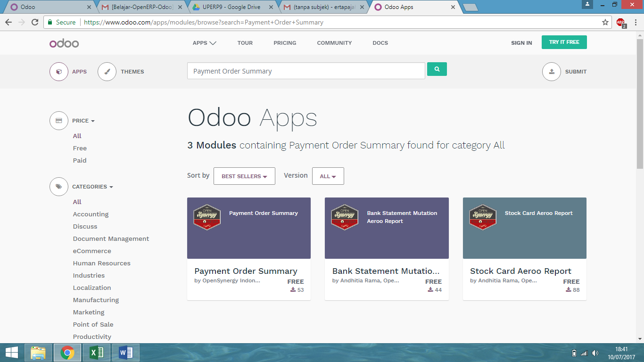Filter by Point of Sale category
This screenshot has width=644, height=362.
pos(93,324)
